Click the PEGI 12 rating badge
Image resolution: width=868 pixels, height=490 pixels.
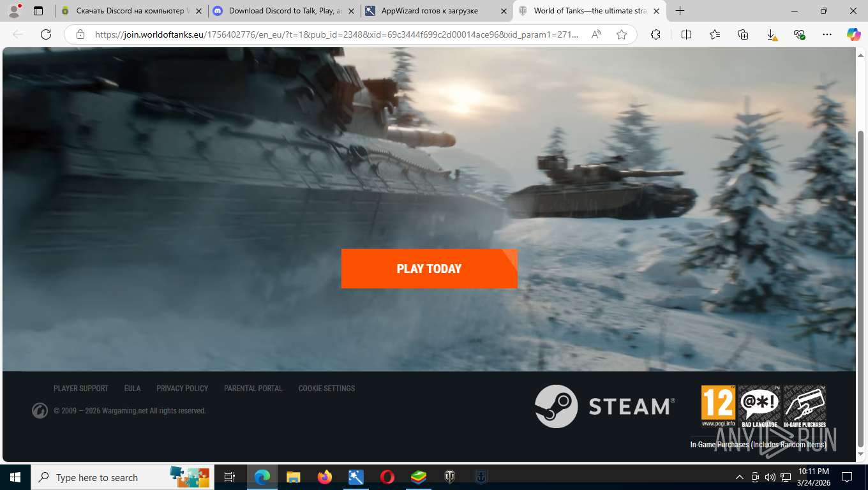click(718, 406)
